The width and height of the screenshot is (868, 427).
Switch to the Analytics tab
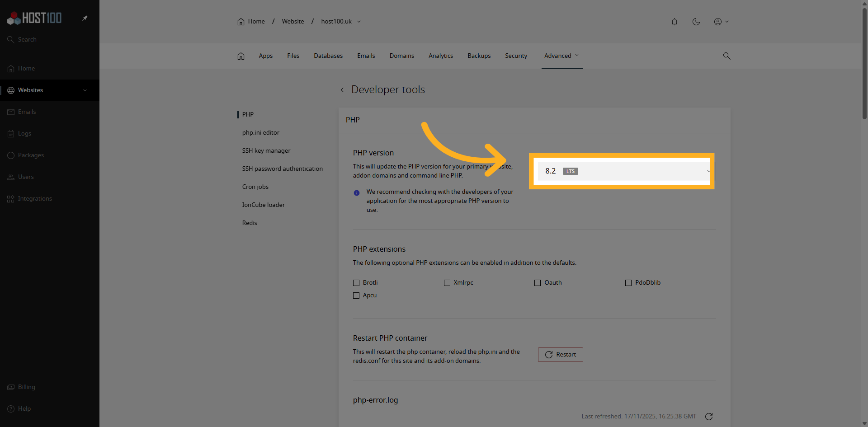click(x=441, y=56)
